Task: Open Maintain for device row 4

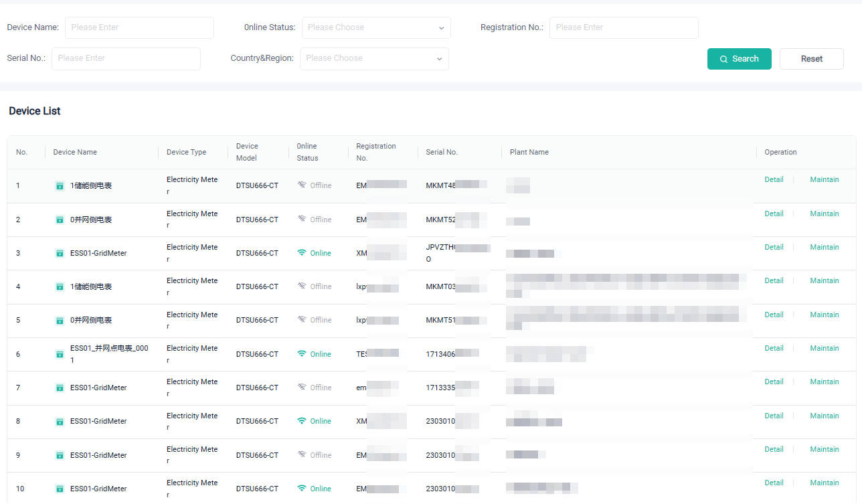Action: click(825, 280)
